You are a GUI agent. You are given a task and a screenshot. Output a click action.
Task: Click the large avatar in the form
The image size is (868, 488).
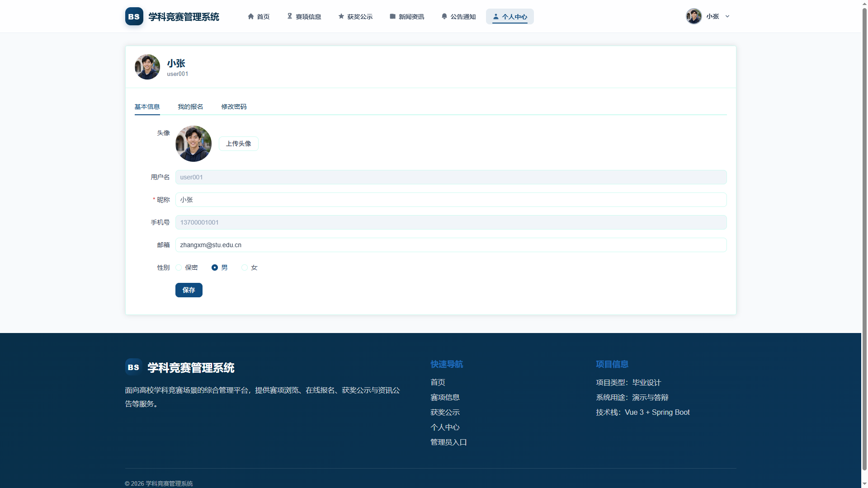[x=193, y=144]
